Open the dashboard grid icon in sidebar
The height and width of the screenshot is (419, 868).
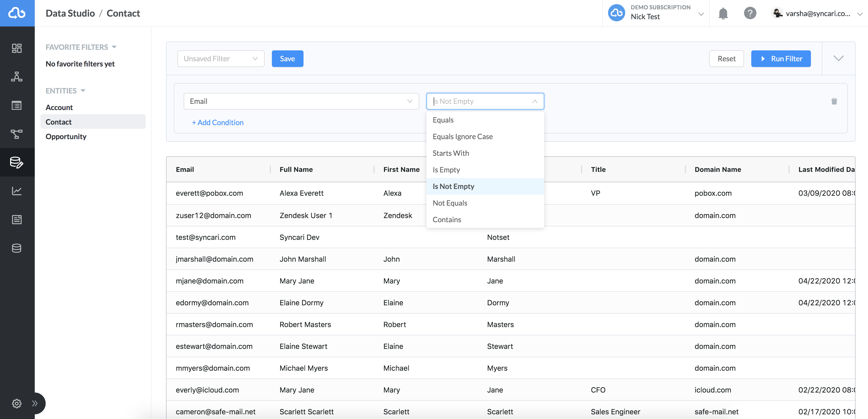(x=17, y=48)
